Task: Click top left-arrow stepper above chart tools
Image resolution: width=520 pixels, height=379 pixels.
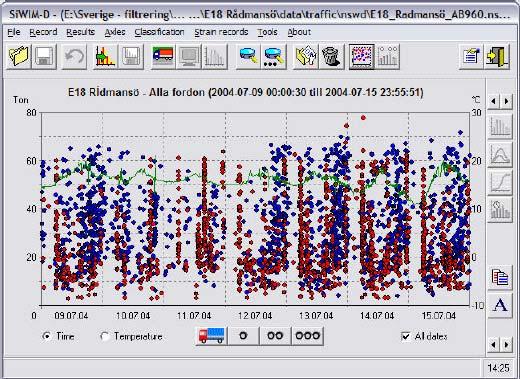Action: pyautogui.click(x=494, y=101)
